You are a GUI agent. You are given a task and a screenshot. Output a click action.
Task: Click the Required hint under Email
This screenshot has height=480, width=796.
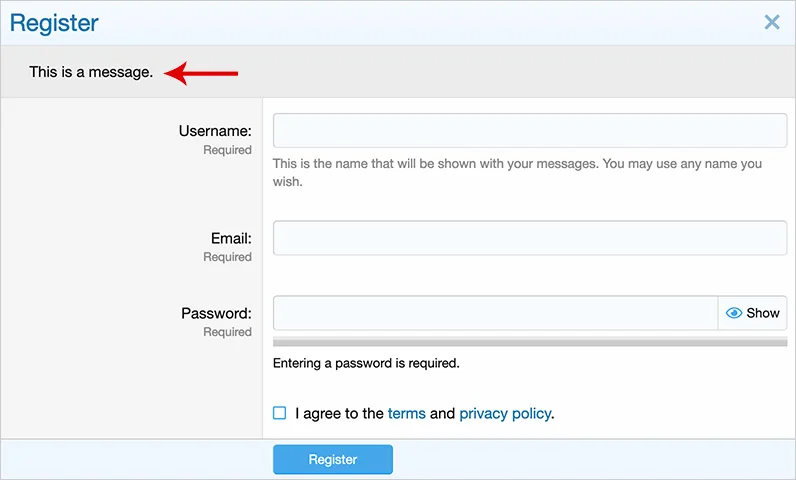point(227,257)
